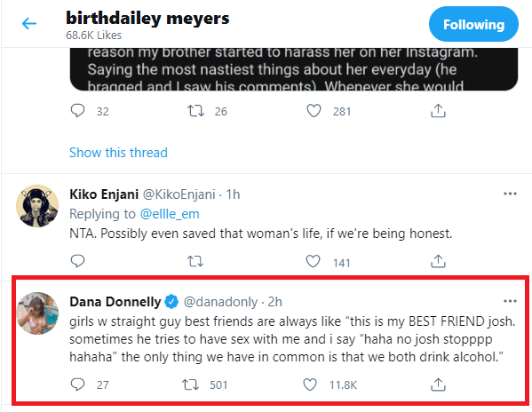
Task: Open the @ellle_em mention link
Action: 170,214
